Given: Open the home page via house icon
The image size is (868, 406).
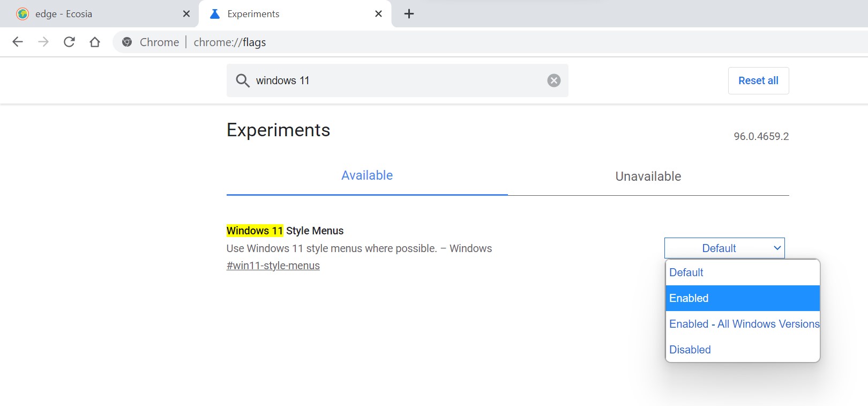Looking at the screenshot, I should [x=95, y=42].
